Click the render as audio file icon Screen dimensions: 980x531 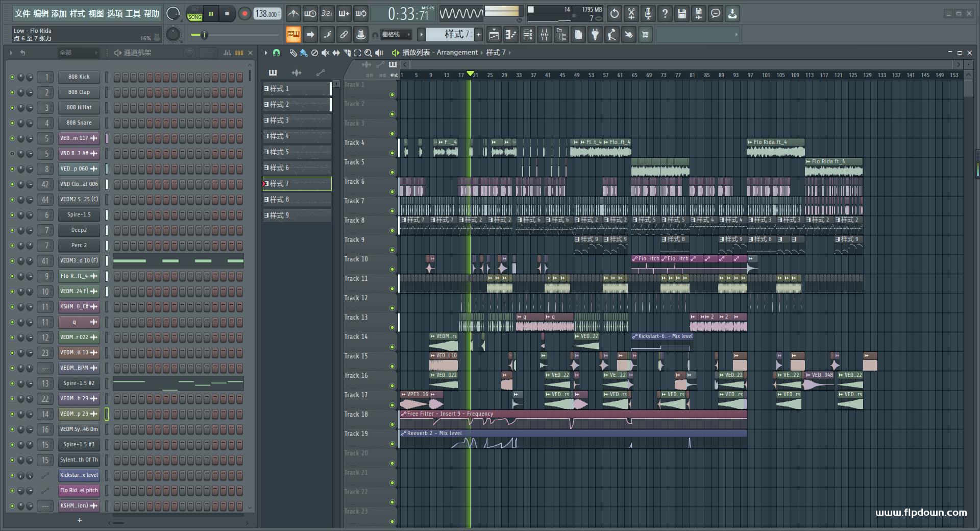699,14
